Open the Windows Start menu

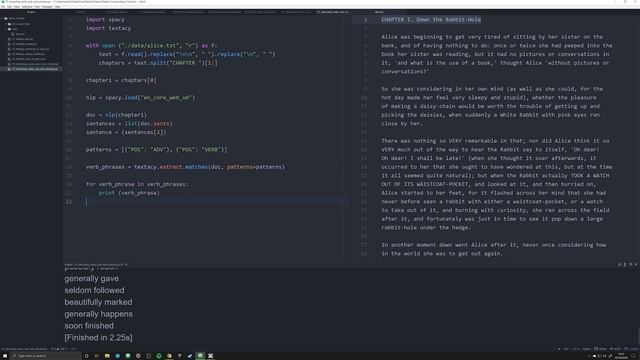pos(5,356)
